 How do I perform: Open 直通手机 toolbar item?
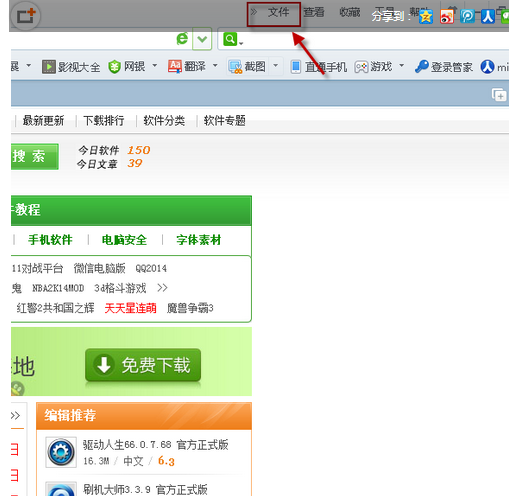pos(319,67)
